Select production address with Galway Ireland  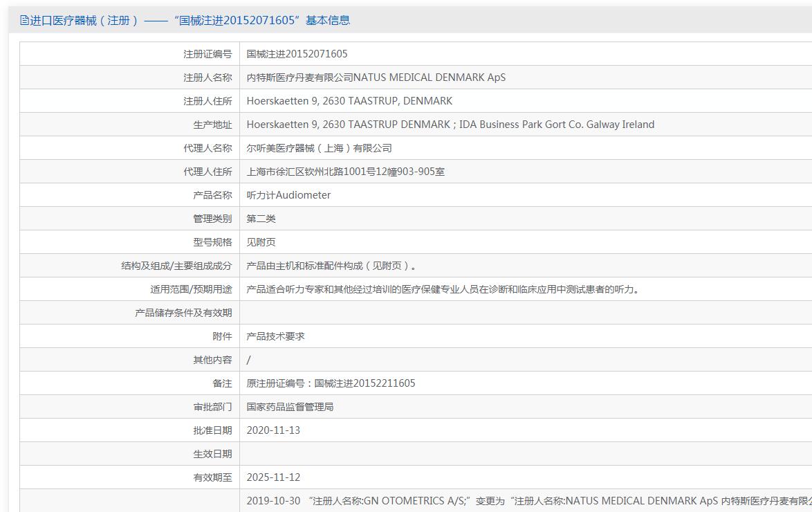point(450,125)
